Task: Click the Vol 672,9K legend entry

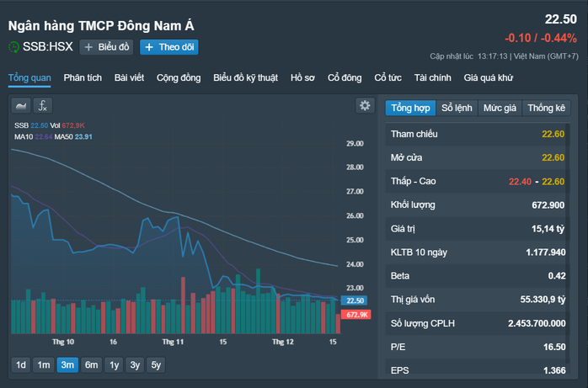Action: 67,125
